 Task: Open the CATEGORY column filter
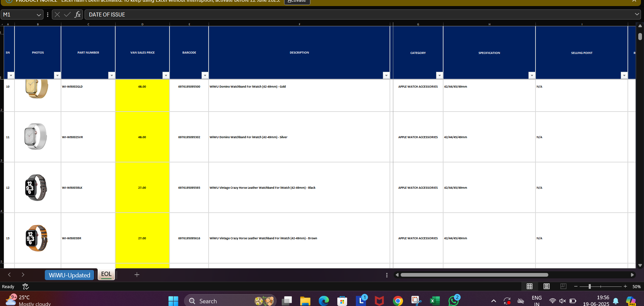[x=439, y=75]
